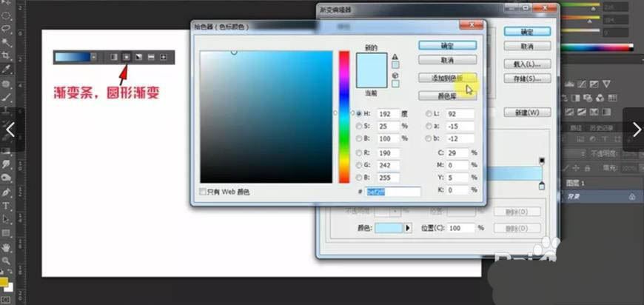Screen dimensions: 644x305
Task: Click the 颜色库 button
Action: pos(446,95)
